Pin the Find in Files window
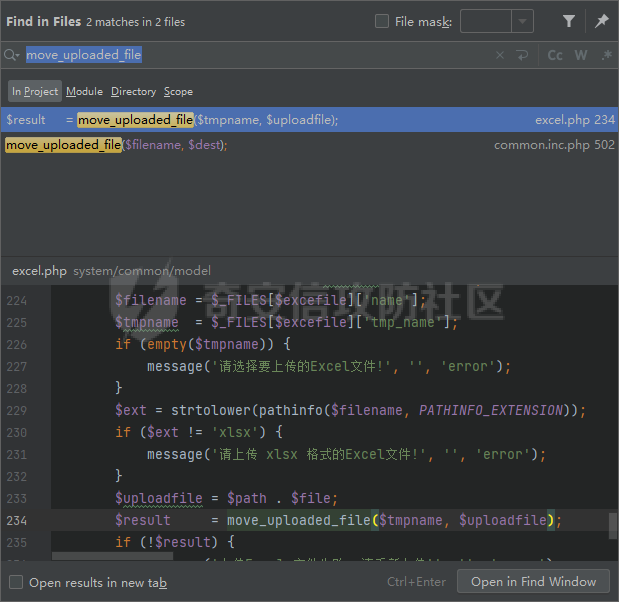This screenshot has height=602, width=619. [x=602, y=21]
